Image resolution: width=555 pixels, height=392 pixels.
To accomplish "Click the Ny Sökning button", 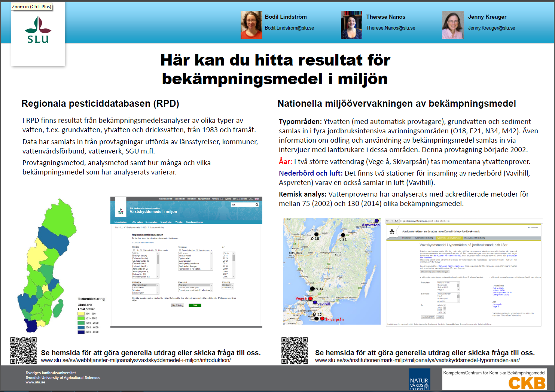I will [178, 306].
